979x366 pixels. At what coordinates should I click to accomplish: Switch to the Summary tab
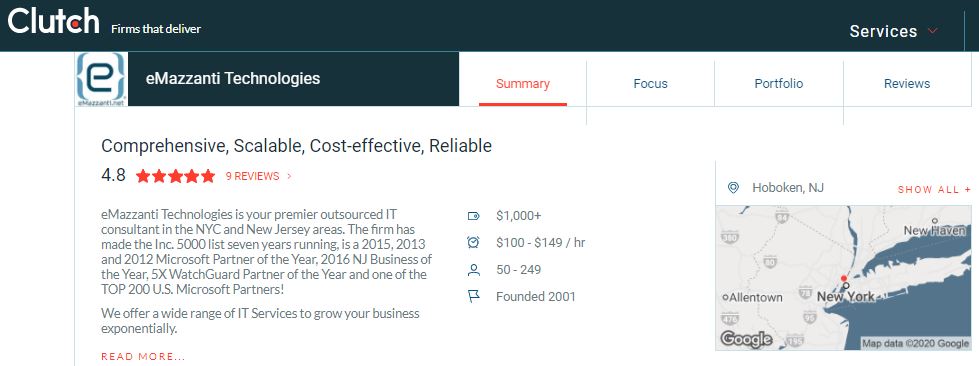coord(523,84)
